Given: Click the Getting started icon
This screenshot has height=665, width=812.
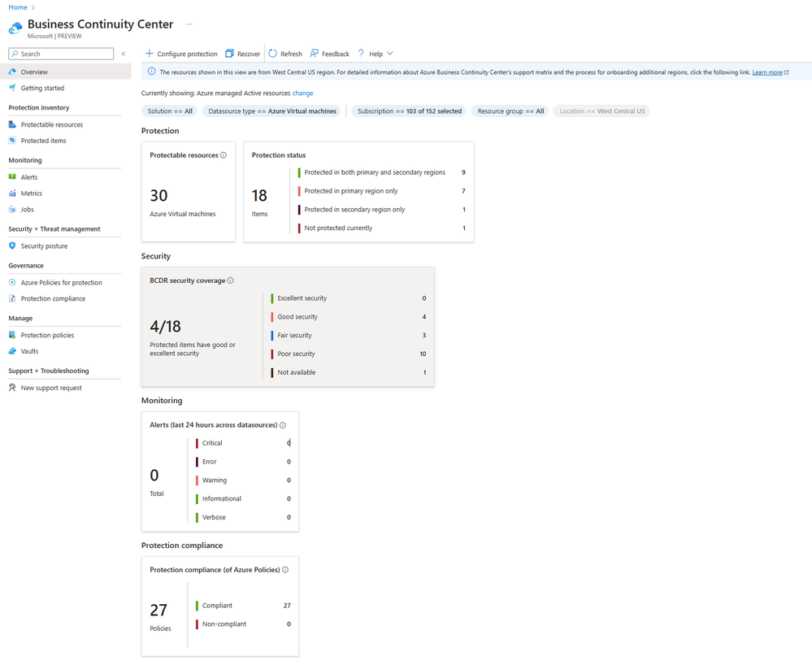Looking at the screenshot, I should [x=12, y=88].
